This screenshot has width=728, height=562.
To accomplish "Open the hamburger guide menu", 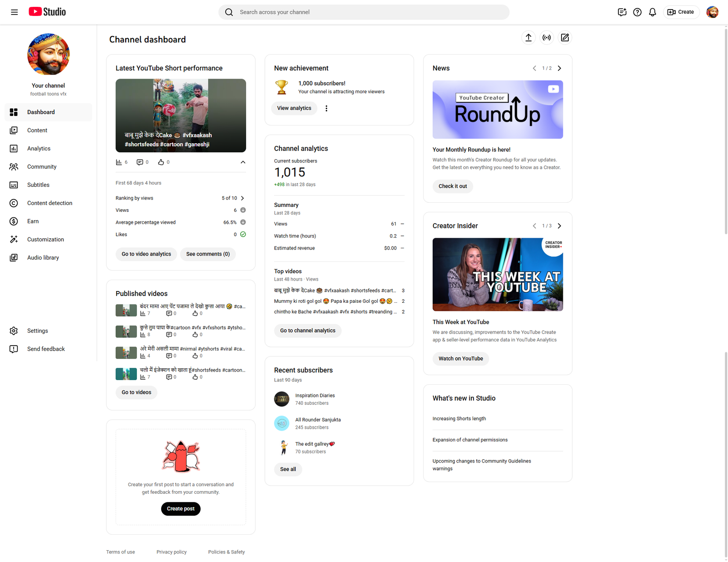I will pyautogui.click(x=14, y=12).
